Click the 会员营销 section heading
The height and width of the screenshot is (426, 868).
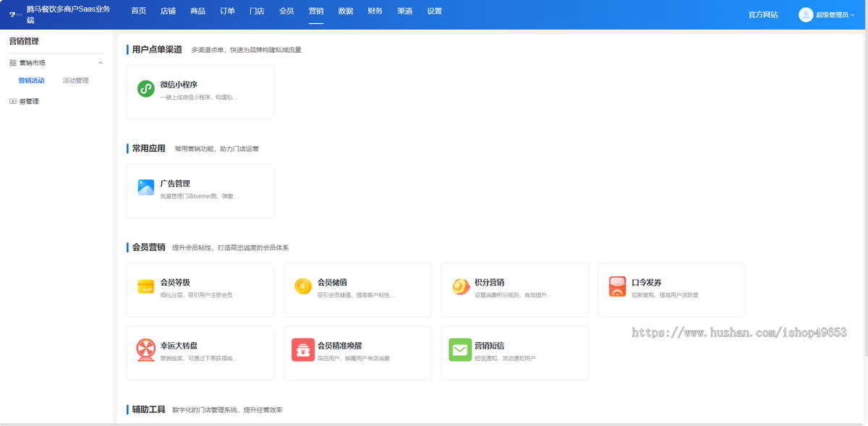click(x=148, y=247)
